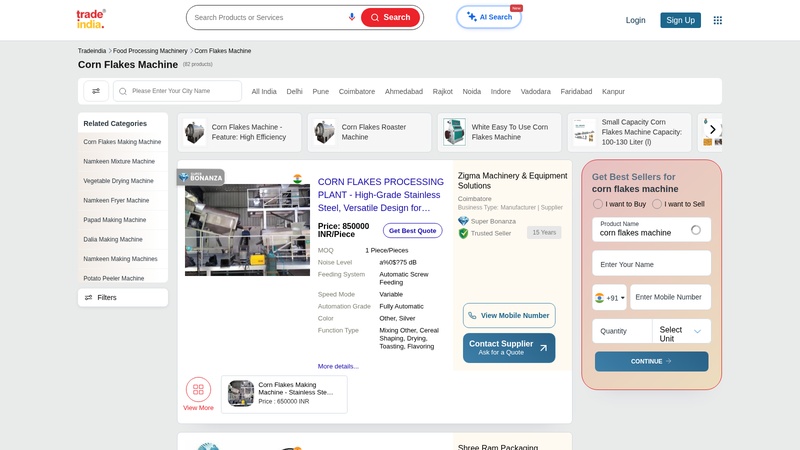Open CORN FLAKES PROCESSING PLANT product title

click(x=381, y=195)
